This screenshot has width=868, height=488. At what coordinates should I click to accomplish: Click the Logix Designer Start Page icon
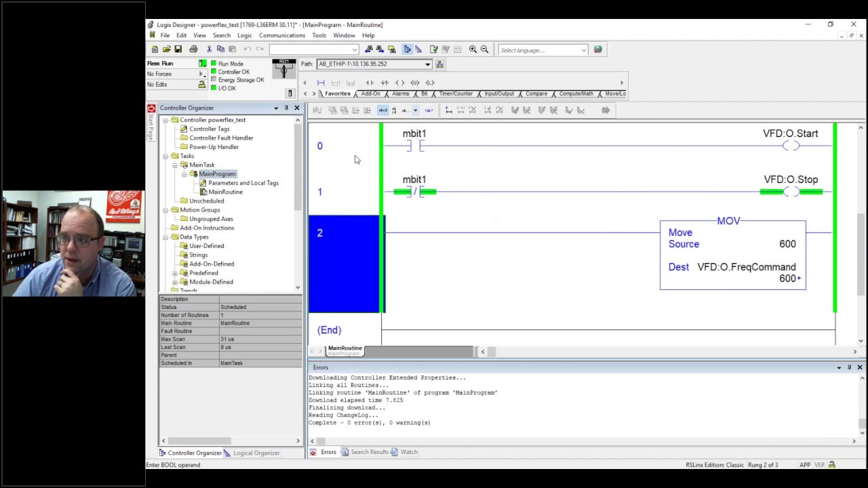(x=151, y=108)
